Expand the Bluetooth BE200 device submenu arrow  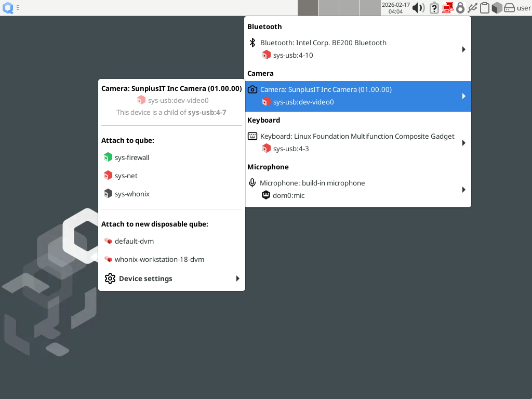click(x=463, y=49)
